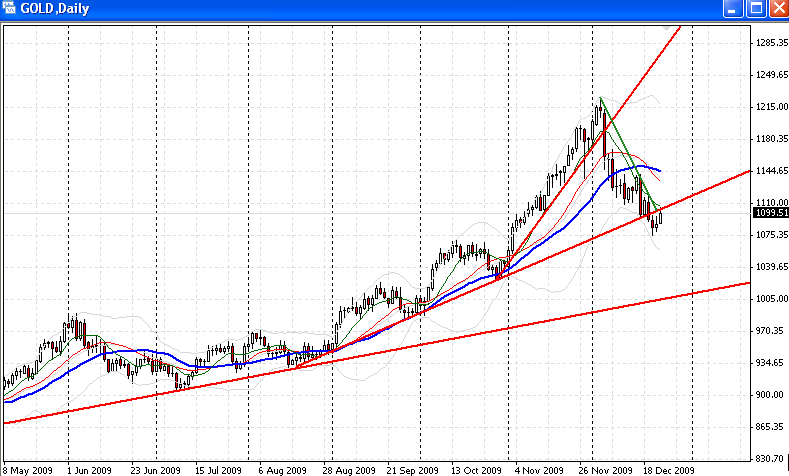Click the 1180.35 price axis label
Viewport: 789px width, 476px height.
pos(772,139)
